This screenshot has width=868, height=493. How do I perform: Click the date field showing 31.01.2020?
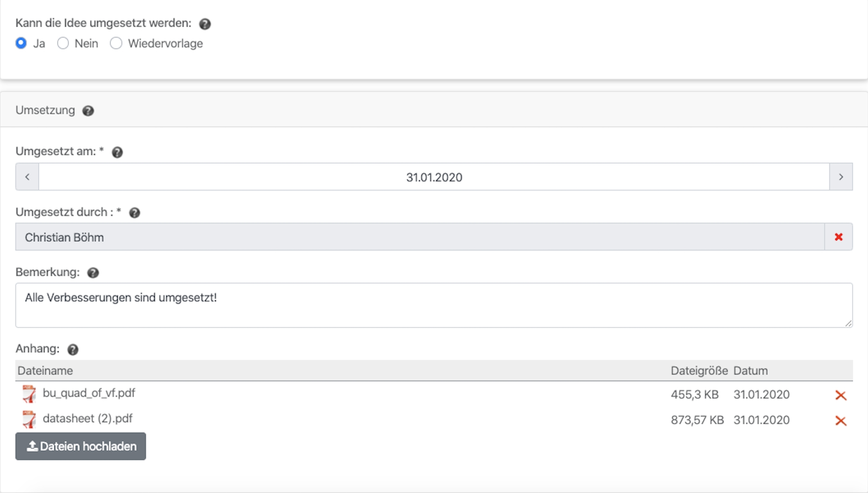pyautogui.click(x=434, y=177)
